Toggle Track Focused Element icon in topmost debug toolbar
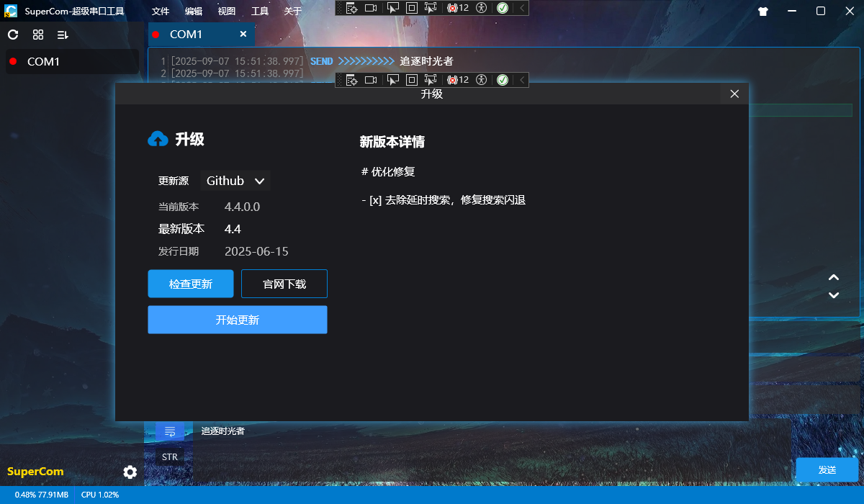The image size is (864, 504). click(x=431, y=8)
